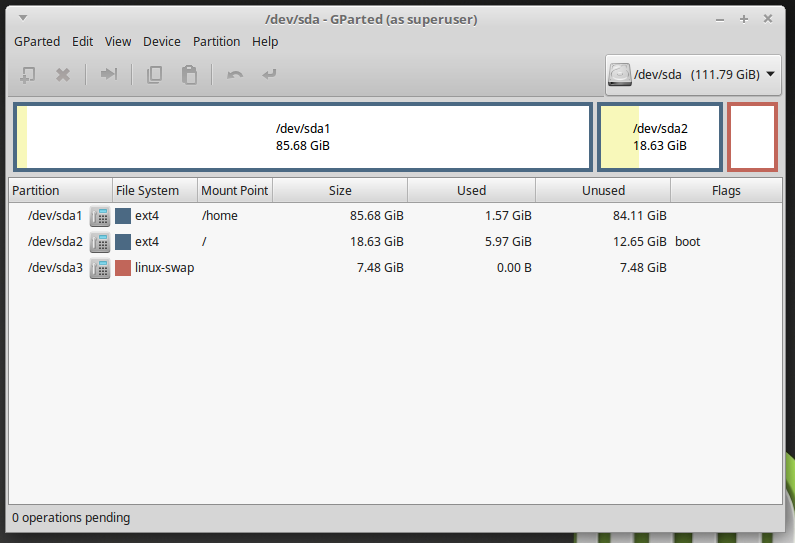Open the Partition menu
Screen dimensions: 795x543
[x=216, y=41]
